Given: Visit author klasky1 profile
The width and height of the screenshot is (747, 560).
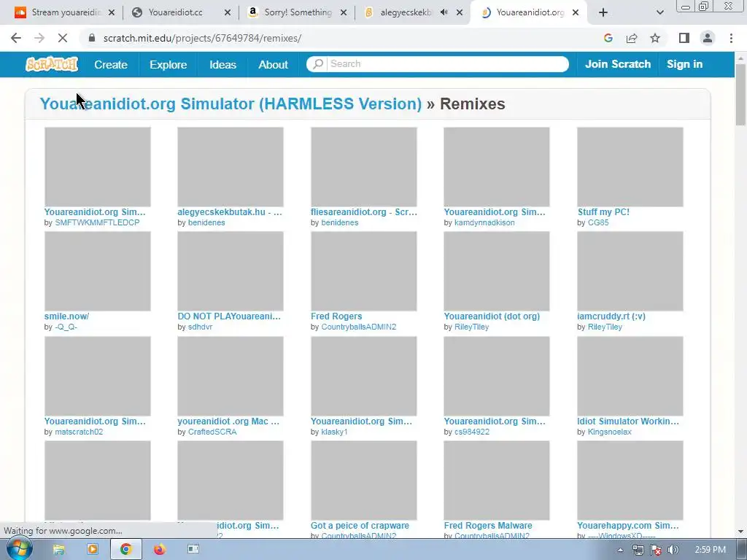Looking at the screenshot, I should tap(334, 432).
